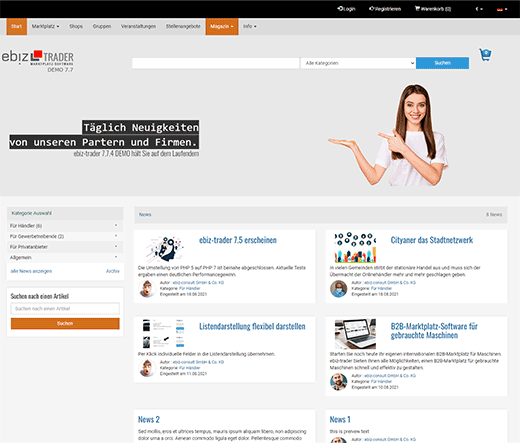Viewport: 520px width, 443px height.
Task: Click author link in B2B-Marktplatz card
Action: 390,376
